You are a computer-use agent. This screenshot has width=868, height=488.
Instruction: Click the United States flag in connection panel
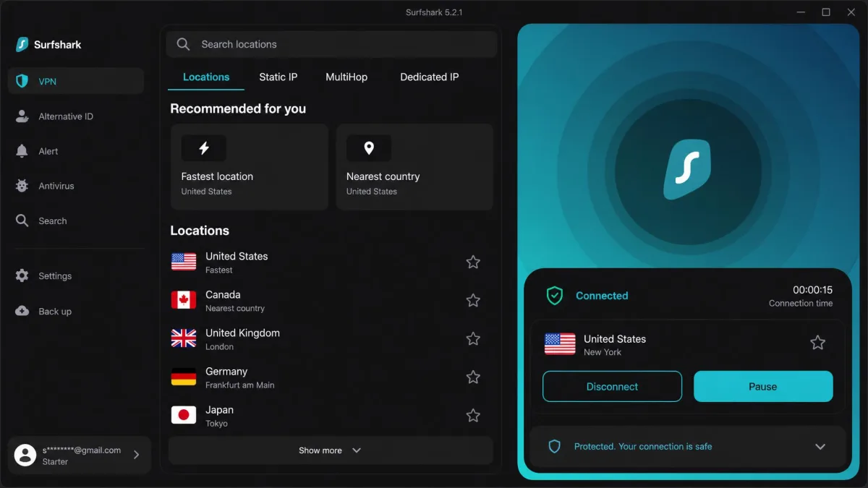click(560, 344)
